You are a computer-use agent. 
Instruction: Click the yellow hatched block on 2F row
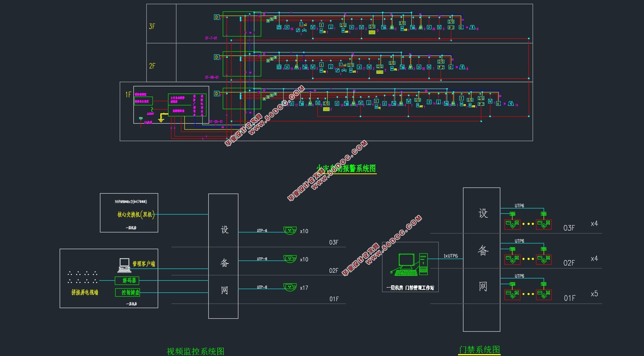[380, 72]
